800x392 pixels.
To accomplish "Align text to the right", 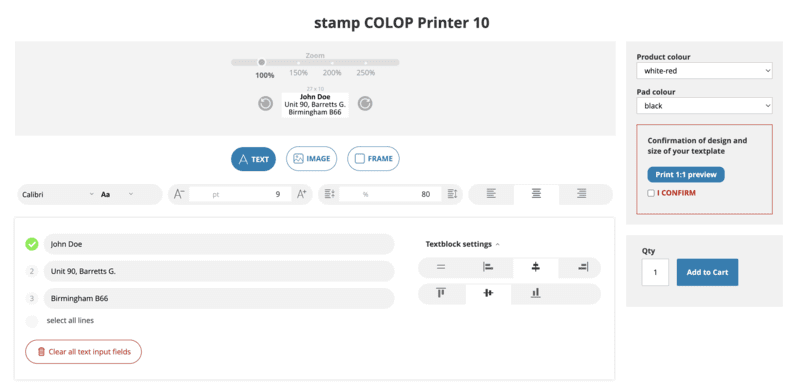I will pos(582,194).
